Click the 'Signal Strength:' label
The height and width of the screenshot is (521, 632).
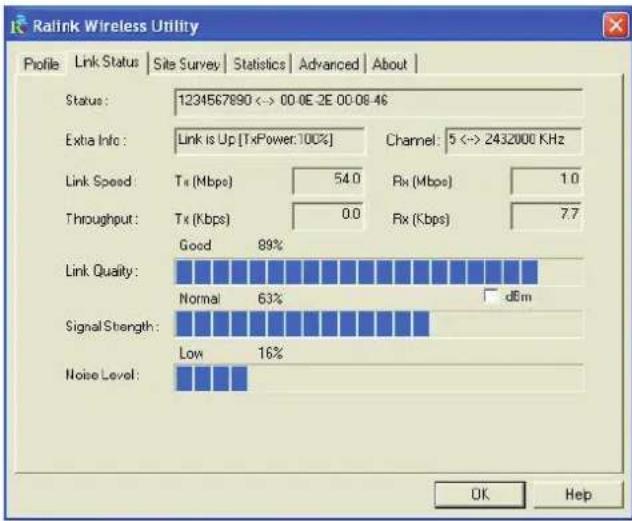click(x=112, y=326)
